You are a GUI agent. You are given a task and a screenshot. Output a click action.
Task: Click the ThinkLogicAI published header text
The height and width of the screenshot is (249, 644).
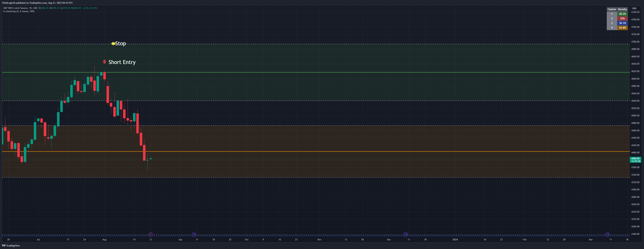37,3
